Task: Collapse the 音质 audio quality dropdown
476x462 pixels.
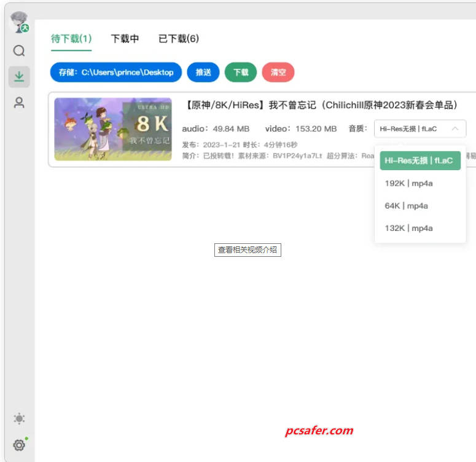Action: pyautogui.click(x=419, y=128)
